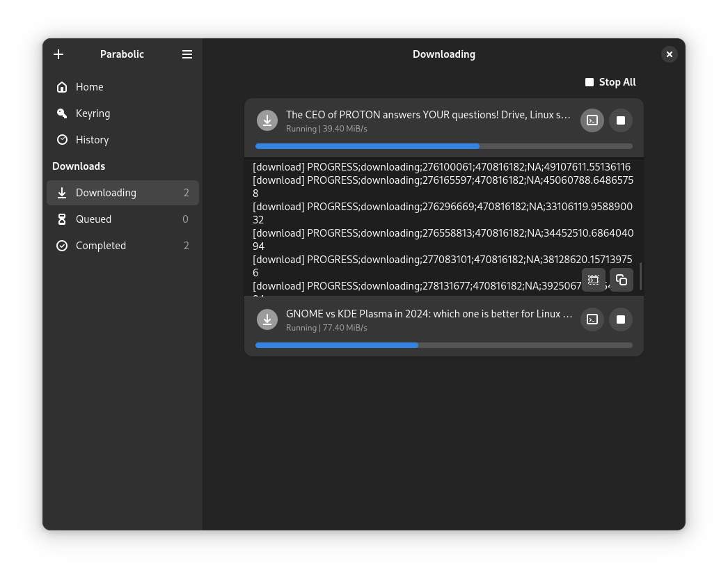Stop the GNOME vs KDE Plasma download

[x=620, y=319]
